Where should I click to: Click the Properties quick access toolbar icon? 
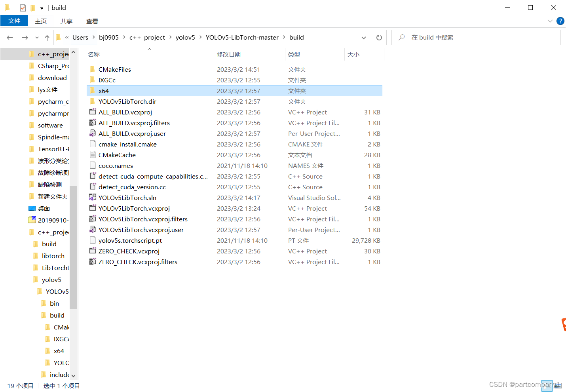tap(23, 8)
